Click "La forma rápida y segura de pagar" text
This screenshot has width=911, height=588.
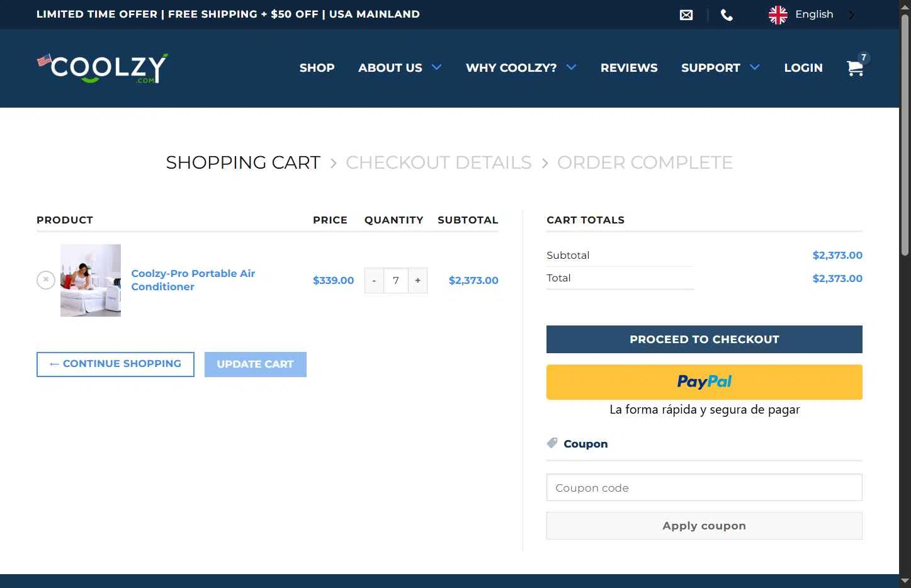(x=704, y=410)
